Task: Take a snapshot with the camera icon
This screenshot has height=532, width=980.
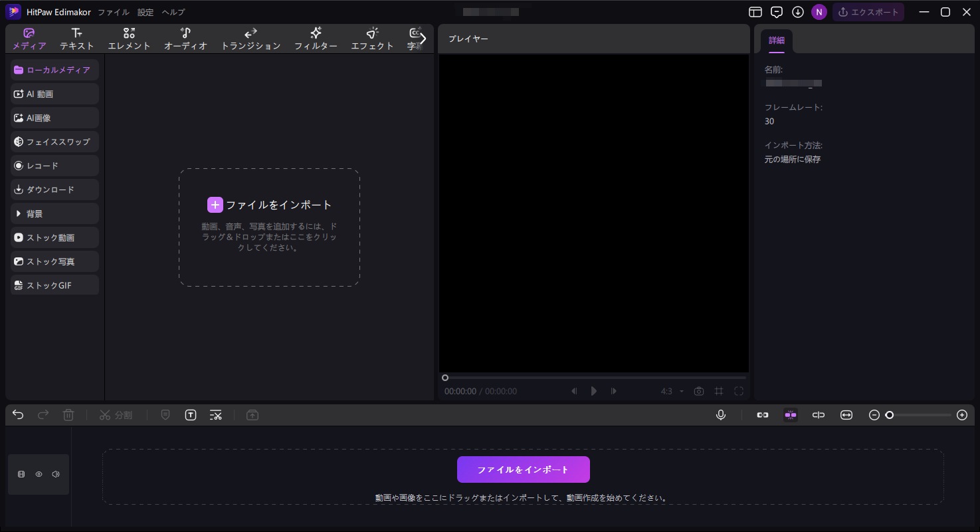Action: 699,391
